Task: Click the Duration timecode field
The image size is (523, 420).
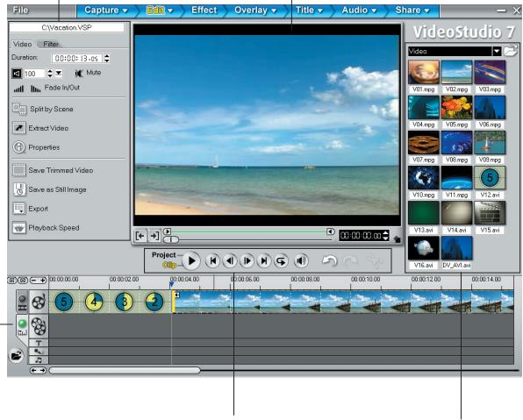Action: (76, 59)
